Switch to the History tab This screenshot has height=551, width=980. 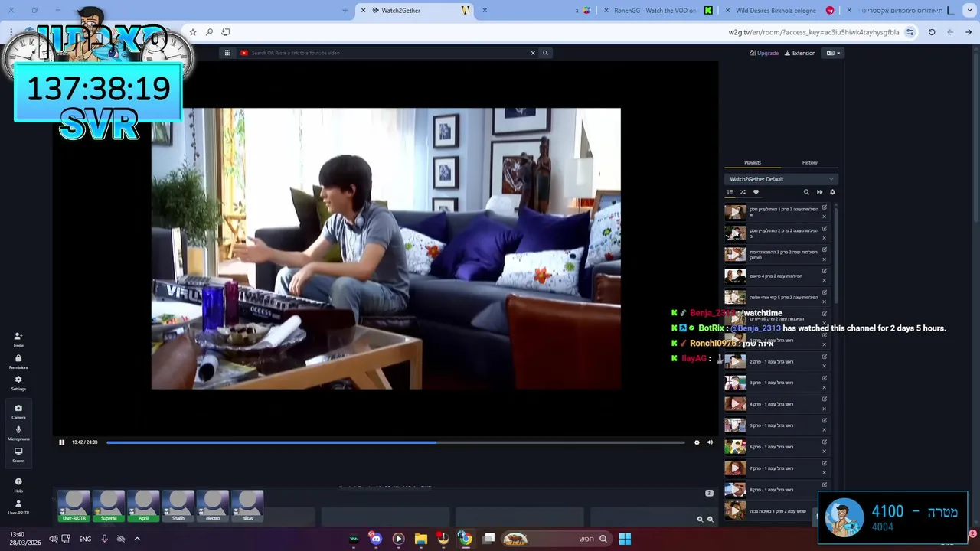pyautogui.click(x=809, y=162)
